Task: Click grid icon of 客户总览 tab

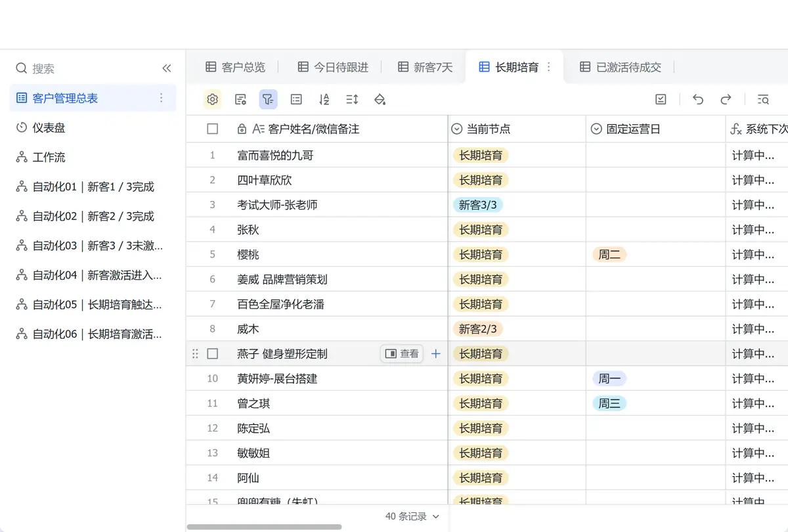Action: click(x=211, y=67)
